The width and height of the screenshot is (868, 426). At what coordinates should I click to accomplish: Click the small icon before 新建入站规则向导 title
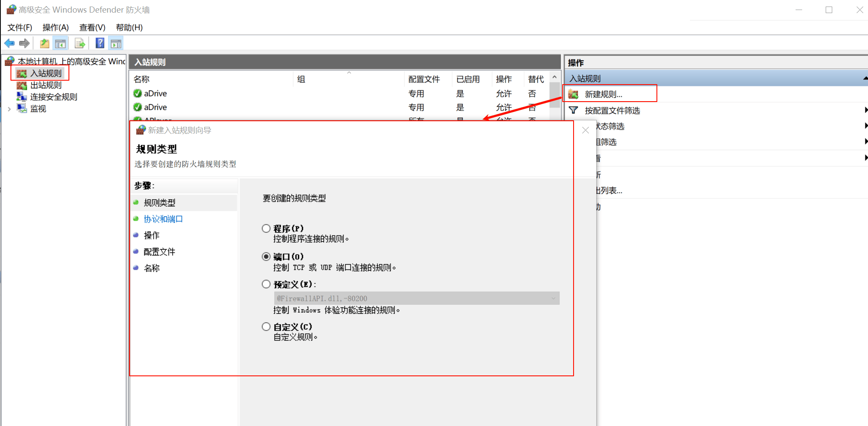(140, 130)
